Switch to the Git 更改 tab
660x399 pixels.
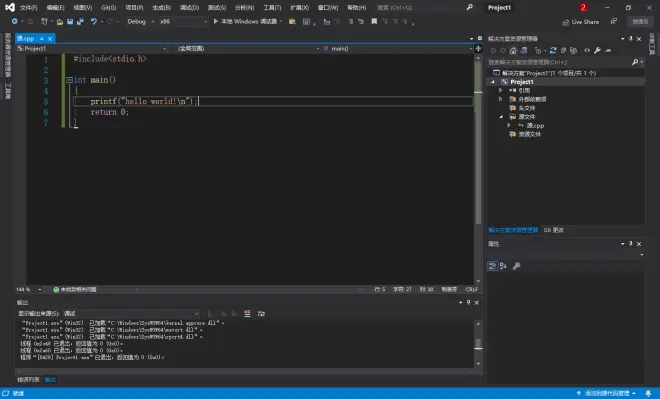(x=554, y=230)
